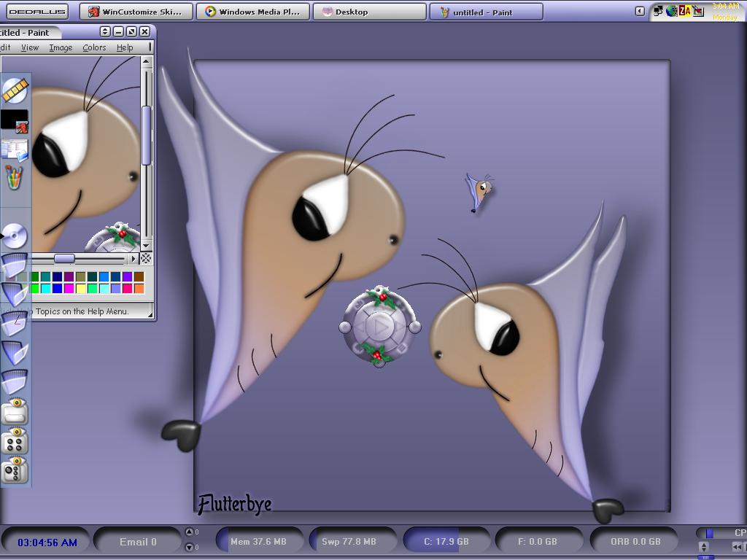Play media on the round holly widget
Screen dimensions: 747x560
coord(379,326)
